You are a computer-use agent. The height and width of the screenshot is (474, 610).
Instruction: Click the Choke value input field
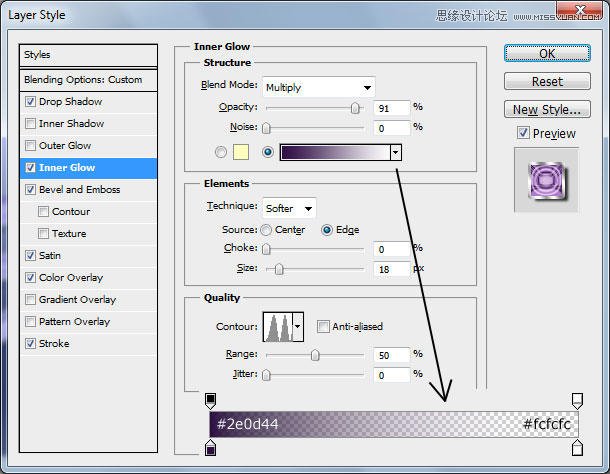pyautogui.click(x=392, y=249)
